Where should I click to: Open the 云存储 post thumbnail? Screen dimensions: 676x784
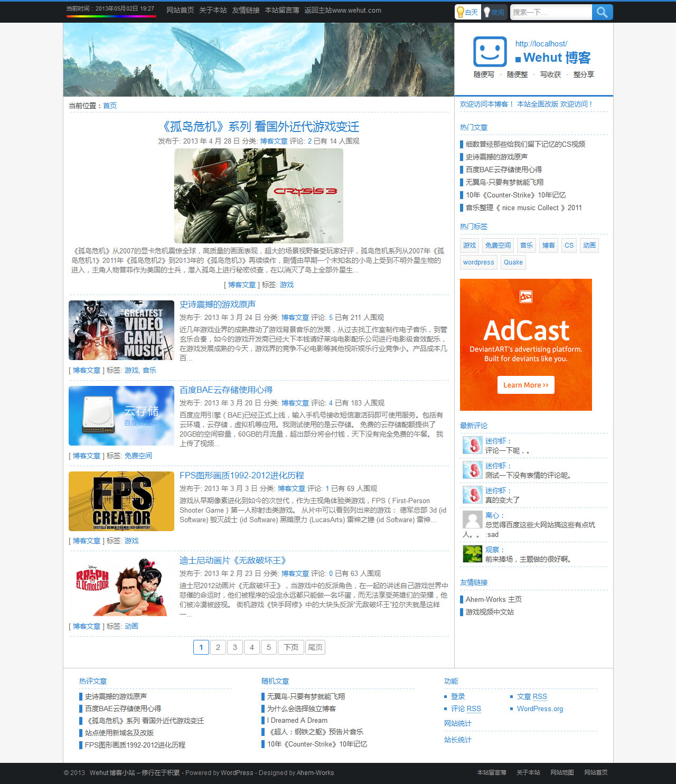(x=121, y=415)
